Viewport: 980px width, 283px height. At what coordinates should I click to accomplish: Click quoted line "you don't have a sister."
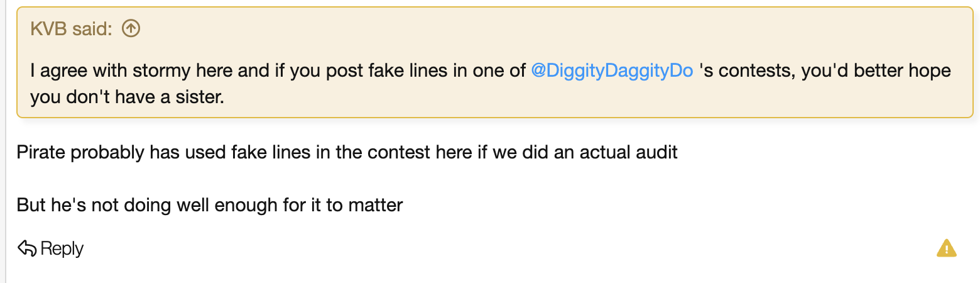(x=127, y=97)
